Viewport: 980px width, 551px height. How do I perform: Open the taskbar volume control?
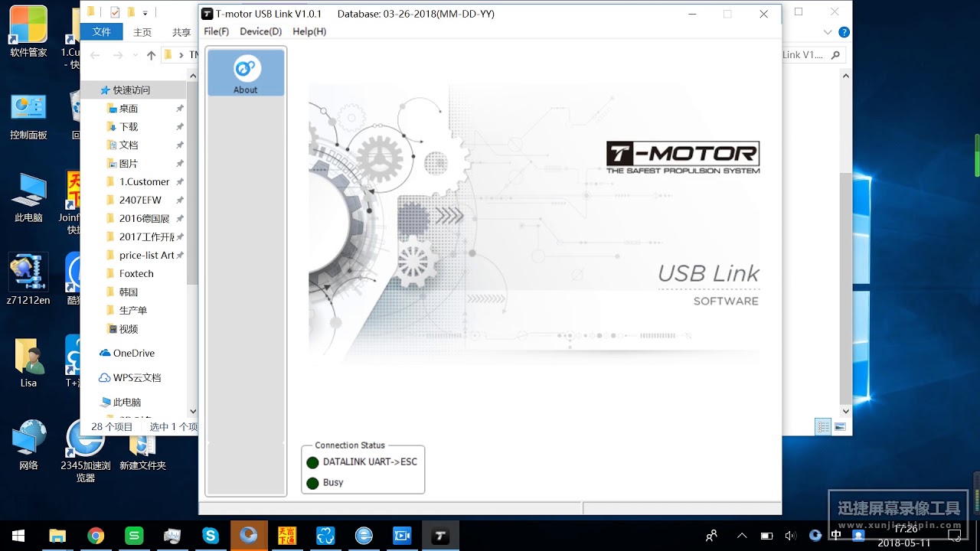[x=791, y=536]
